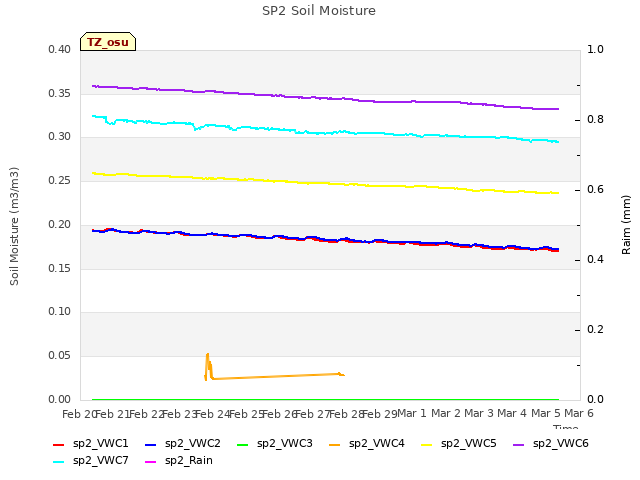The height and width of the screenshot is (480, 640).
Task: Select the sp2_VWC7 legend label
Action: (101, 461)
